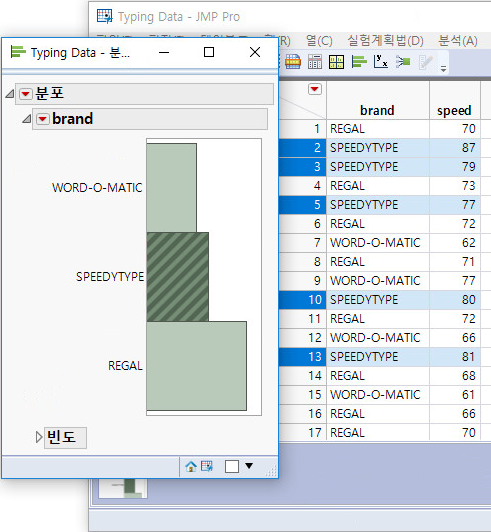Launch the yellow grid Graph Builder icon
The image size is (491, 532).
coord(336,62)
